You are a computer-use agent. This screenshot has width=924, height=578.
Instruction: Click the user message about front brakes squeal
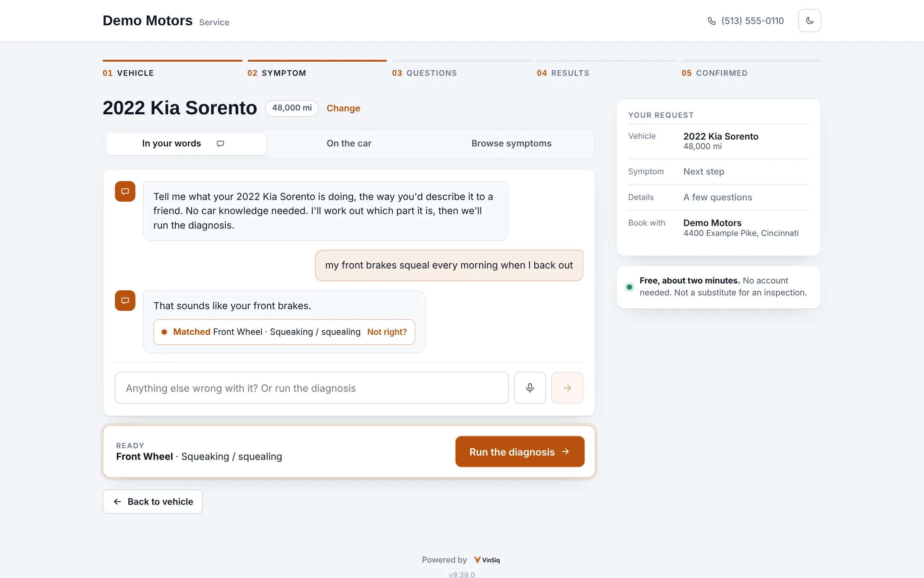(449, 265)
